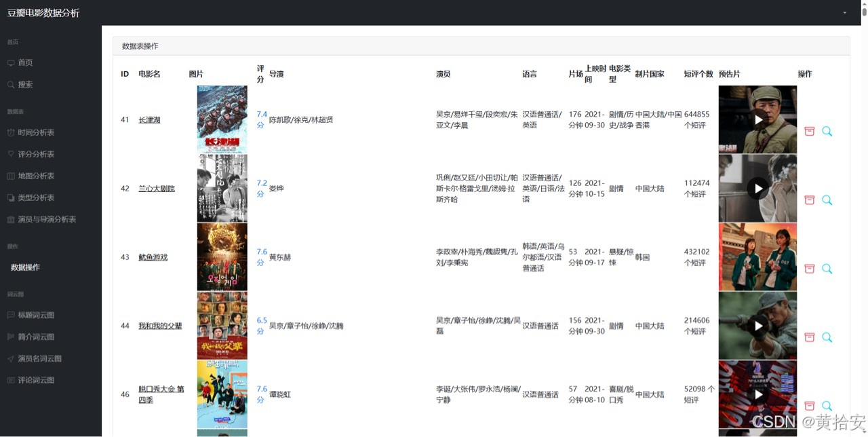868x437 pixels.
Task: Open the 脱口秀大会 第四季 movie link
Action: pos(161,394)
